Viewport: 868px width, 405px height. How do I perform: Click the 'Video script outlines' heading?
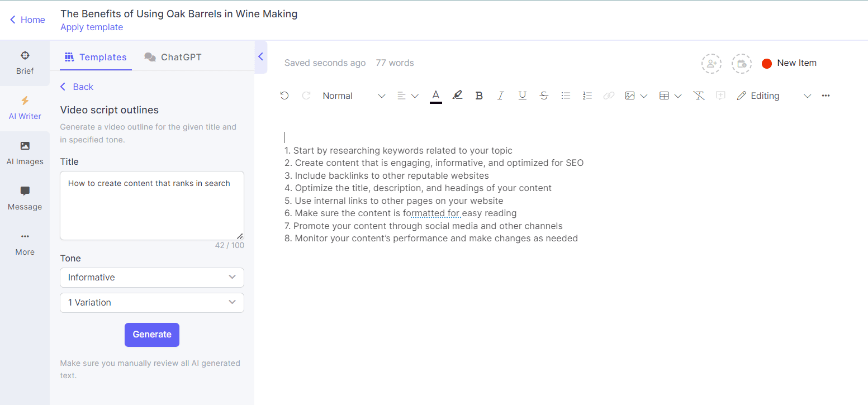pos(110,110)
